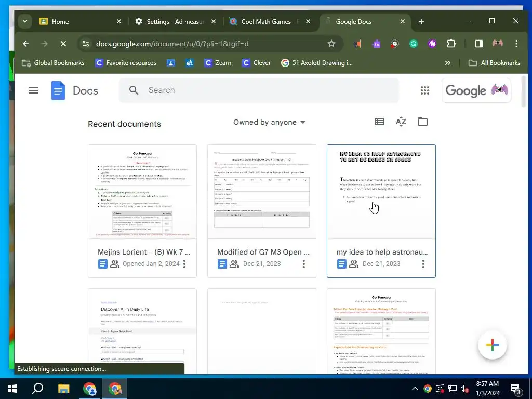
Task: Go back to the previous page
Action: tap(26, 44)
